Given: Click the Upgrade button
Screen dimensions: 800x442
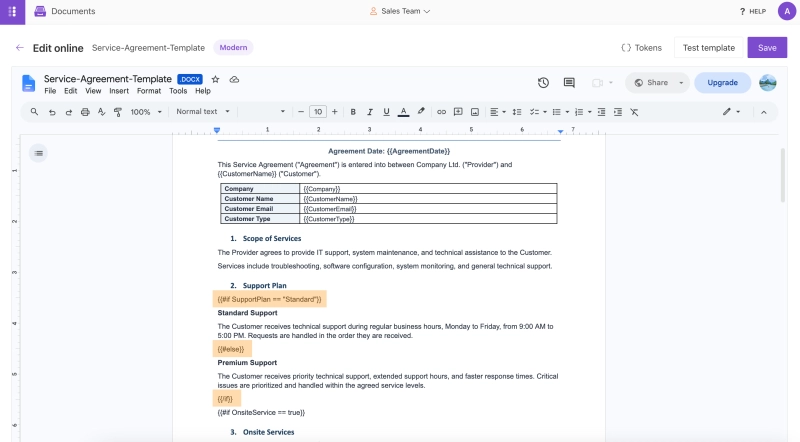Looking at the screenshot, I should tap(722, 83).
